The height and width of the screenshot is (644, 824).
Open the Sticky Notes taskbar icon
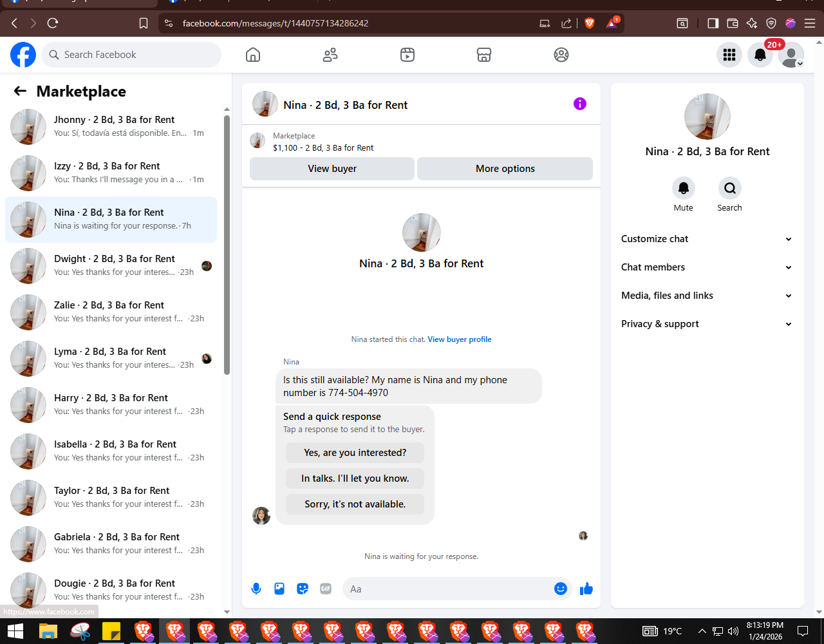tap(112, 631)
